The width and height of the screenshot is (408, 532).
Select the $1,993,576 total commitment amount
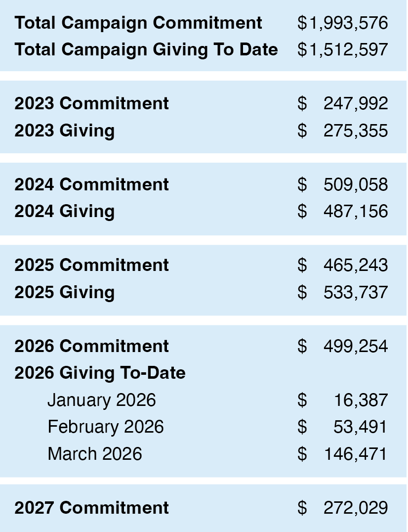343,23
